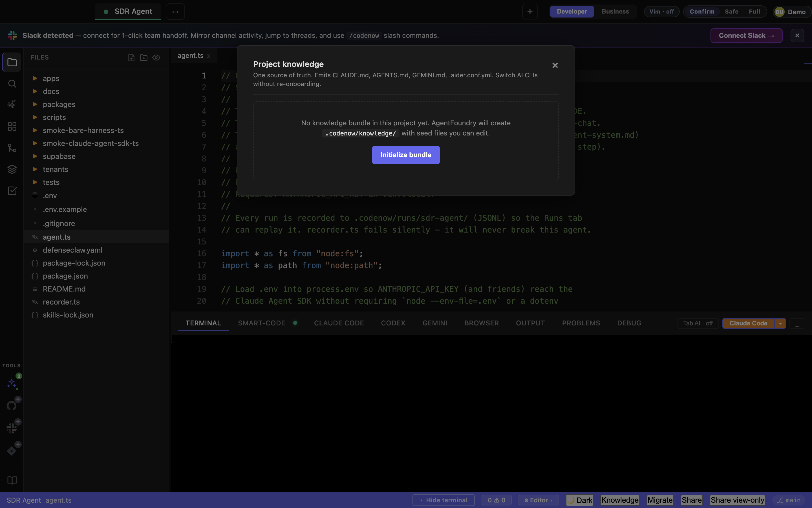Select the Safe permission mode
Screen dimensions: 812x508
point(731,11)
